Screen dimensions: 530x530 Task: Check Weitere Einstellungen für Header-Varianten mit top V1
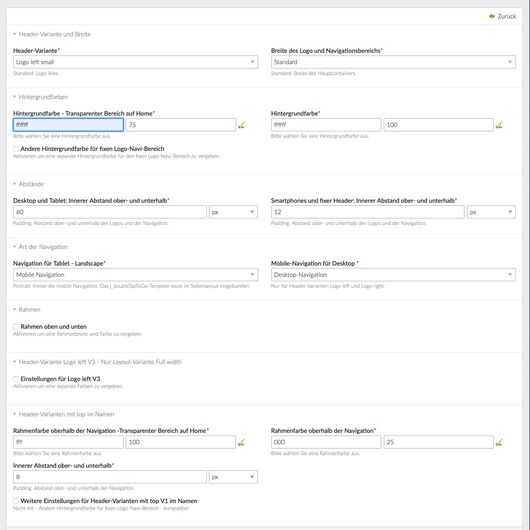point(16,501)
